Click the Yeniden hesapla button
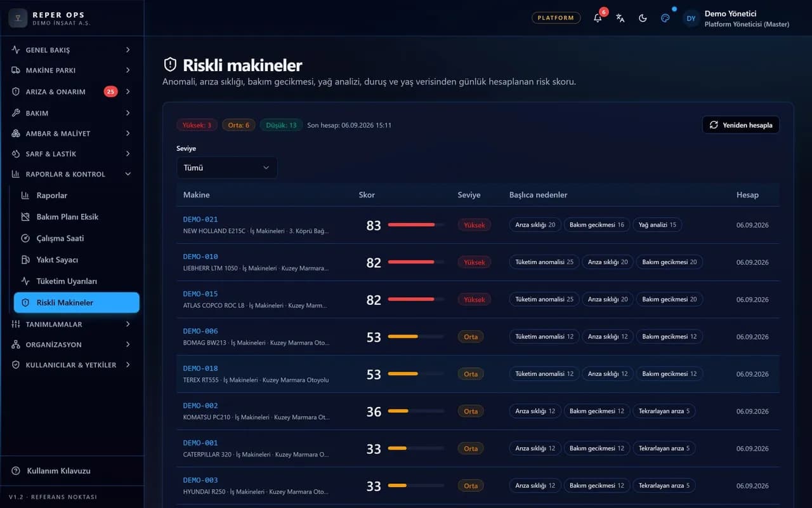Image resolution: width=812 pixels, height=508 pixels. pyautogui.click(x=741, y=125)
